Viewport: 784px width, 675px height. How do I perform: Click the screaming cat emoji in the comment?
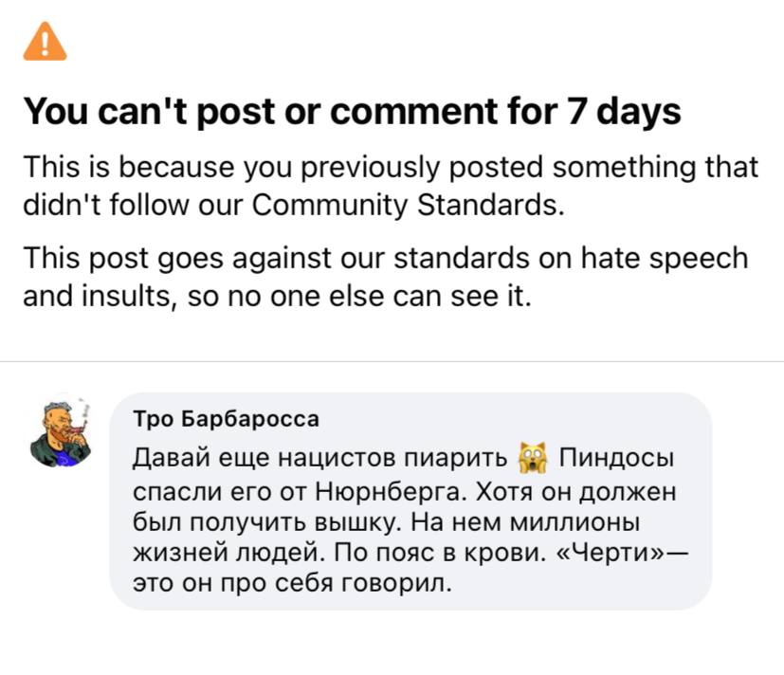coord(535,462)
